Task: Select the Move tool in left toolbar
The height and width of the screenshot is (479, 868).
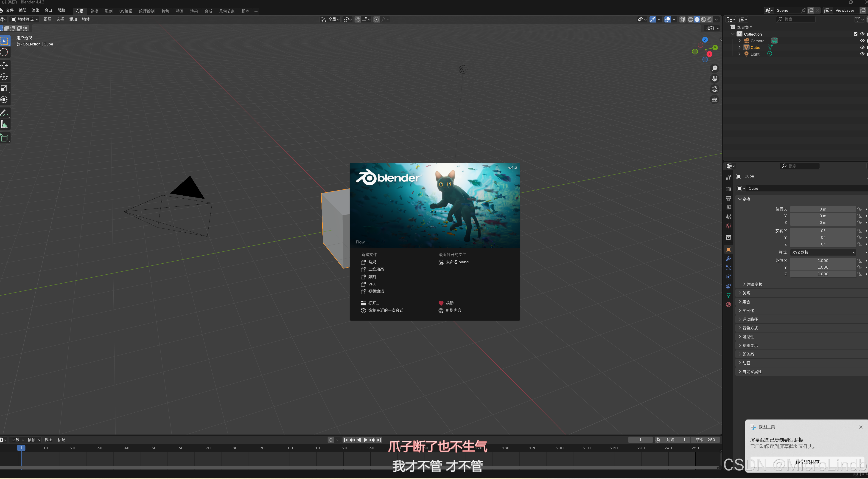Action: (x=4, y=65)
